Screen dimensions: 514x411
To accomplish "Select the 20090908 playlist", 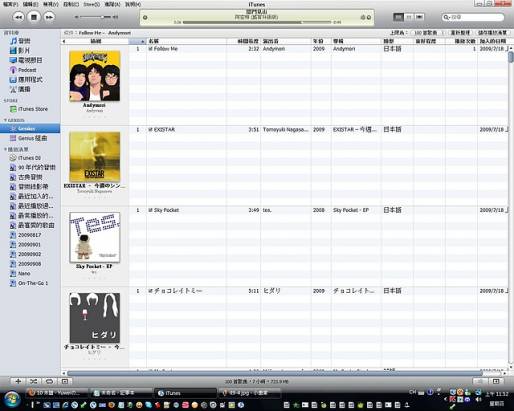I will (25, 264).
